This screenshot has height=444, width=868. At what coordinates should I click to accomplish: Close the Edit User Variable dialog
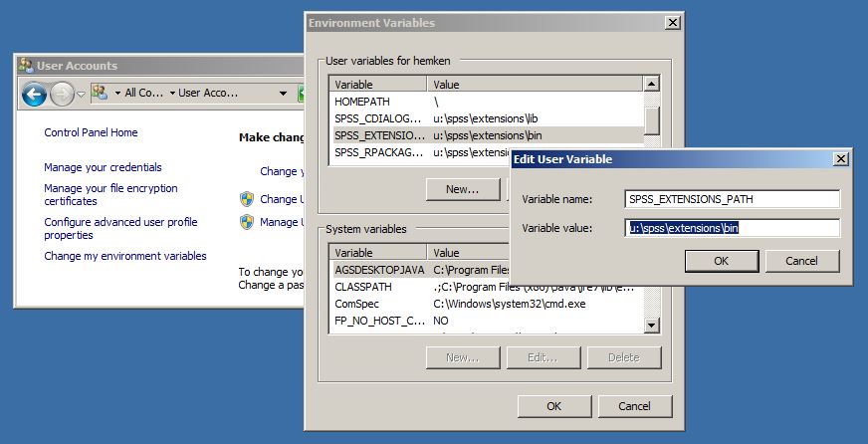841,159
